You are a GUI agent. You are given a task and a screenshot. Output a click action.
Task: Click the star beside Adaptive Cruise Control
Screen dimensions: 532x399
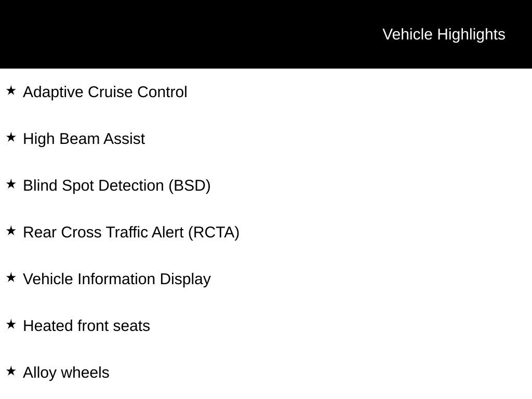pyautogui.click(x=11, y=90)
